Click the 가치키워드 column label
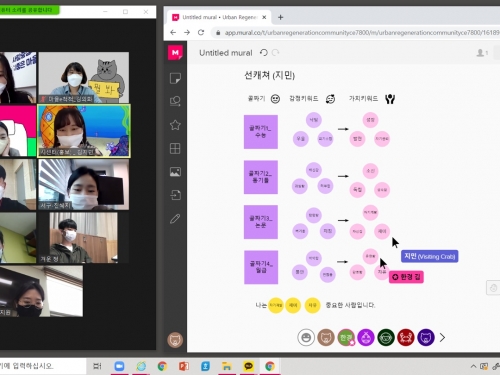The width and height of the screenshot is (500, 375). tap(363, 99)
